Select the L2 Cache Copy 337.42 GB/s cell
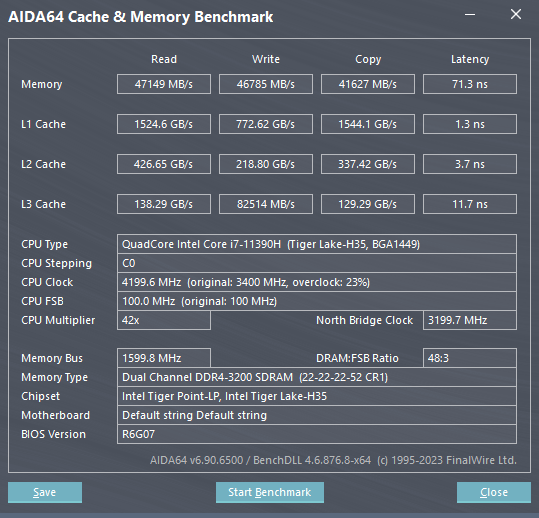This screenshot has height=518, width=539. click(x=368, y=164)
